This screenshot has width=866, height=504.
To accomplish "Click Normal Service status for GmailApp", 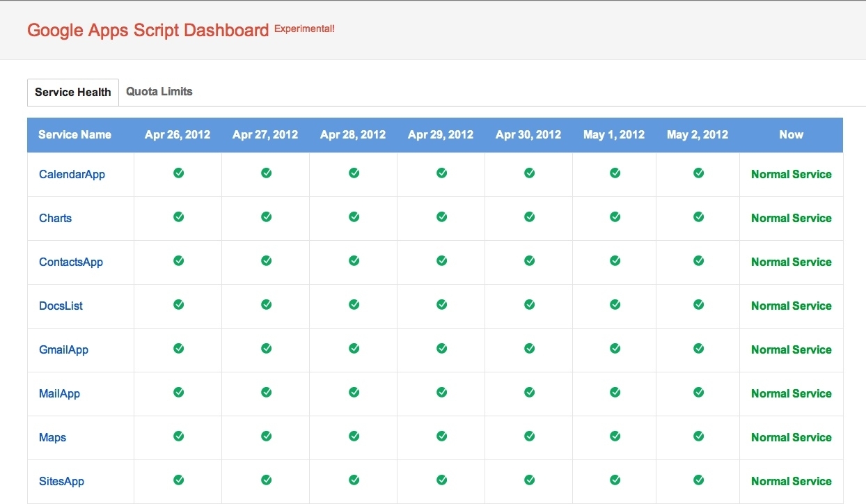I will (792, 349).
